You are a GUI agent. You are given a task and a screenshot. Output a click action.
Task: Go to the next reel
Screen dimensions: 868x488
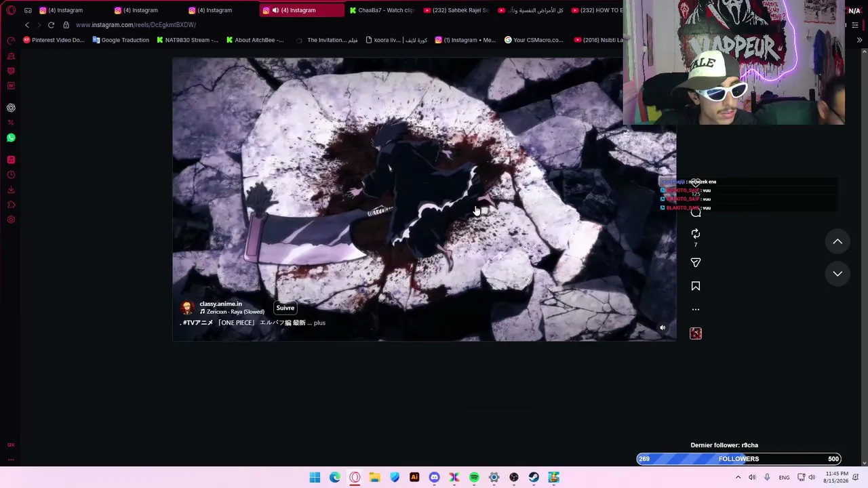[837, 274]
